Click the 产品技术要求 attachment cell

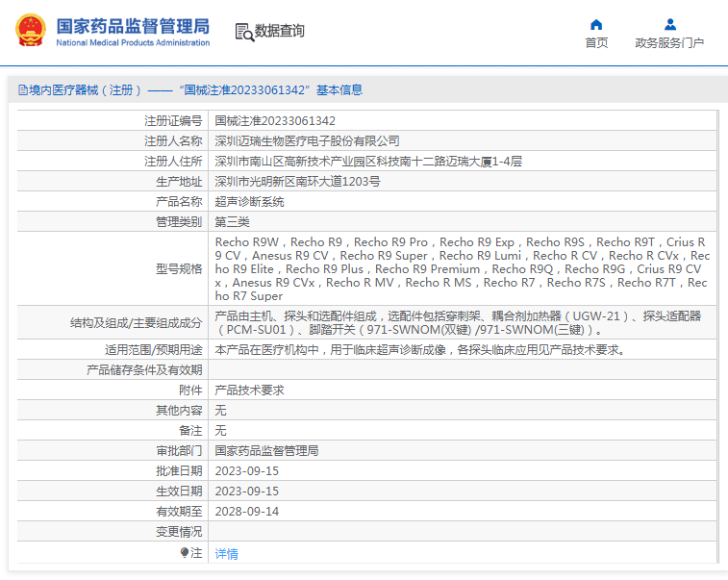249,391
